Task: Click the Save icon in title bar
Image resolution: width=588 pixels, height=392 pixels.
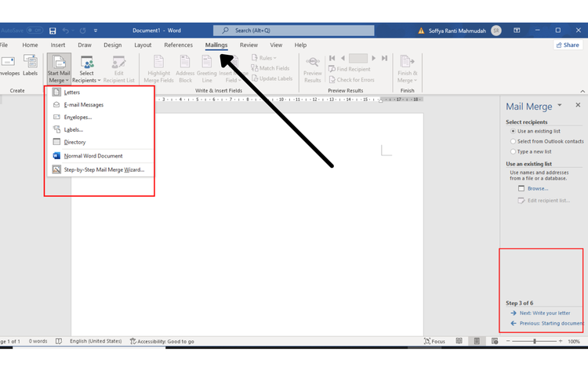Action: (x=53, y=31)
